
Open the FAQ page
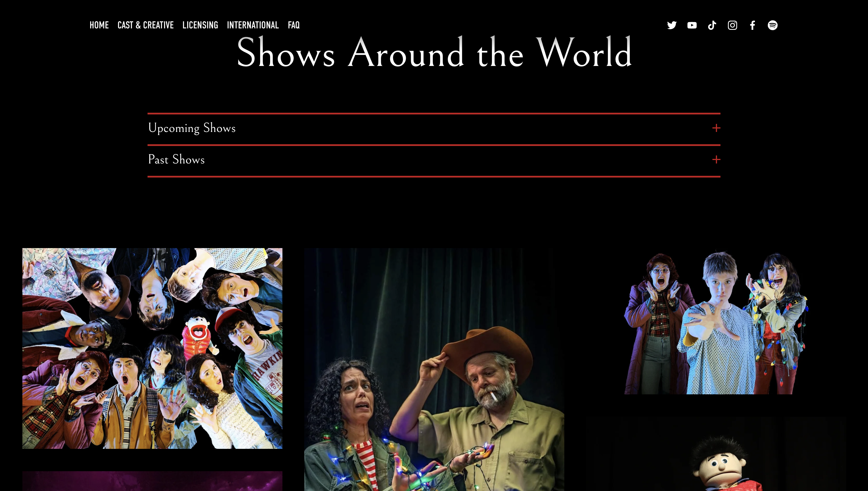point(294,25)
